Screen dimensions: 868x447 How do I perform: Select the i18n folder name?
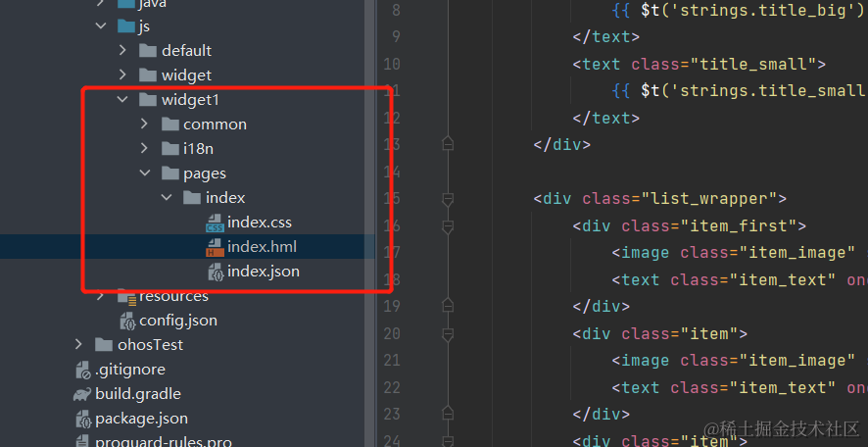point(198,148)
